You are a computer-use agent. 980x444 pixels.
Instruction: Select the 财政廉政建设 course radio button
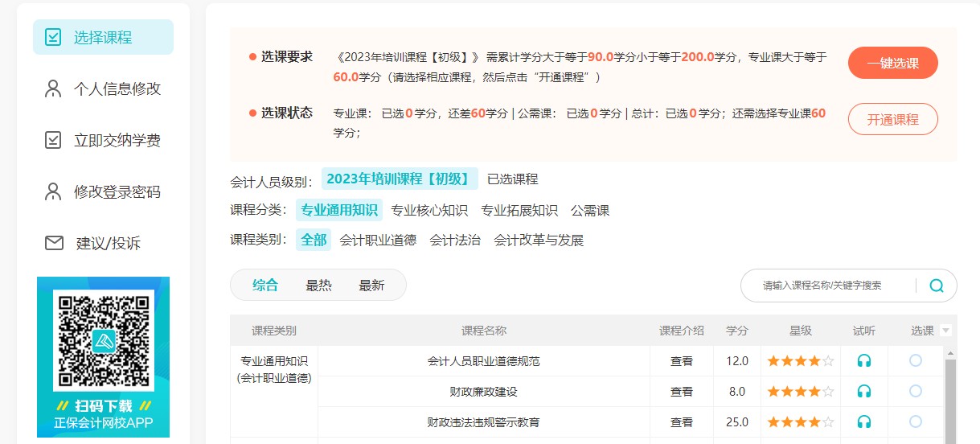coord(915,391)
